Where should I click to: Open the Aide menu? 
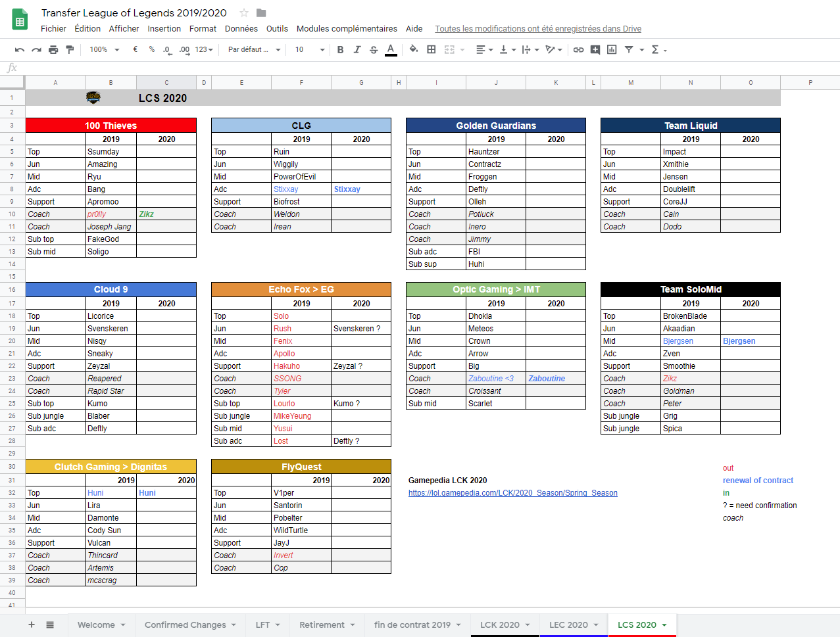414,29
